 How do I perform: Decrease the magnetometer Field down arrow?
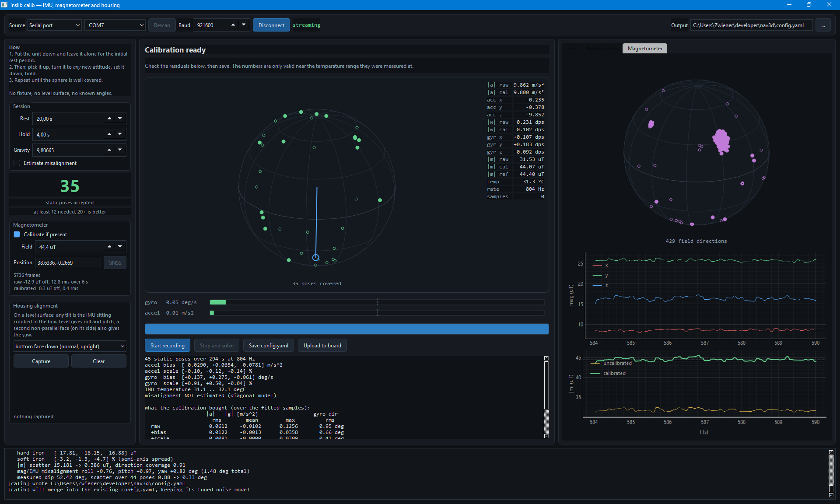pyautogui.click(x=120, y=247)
